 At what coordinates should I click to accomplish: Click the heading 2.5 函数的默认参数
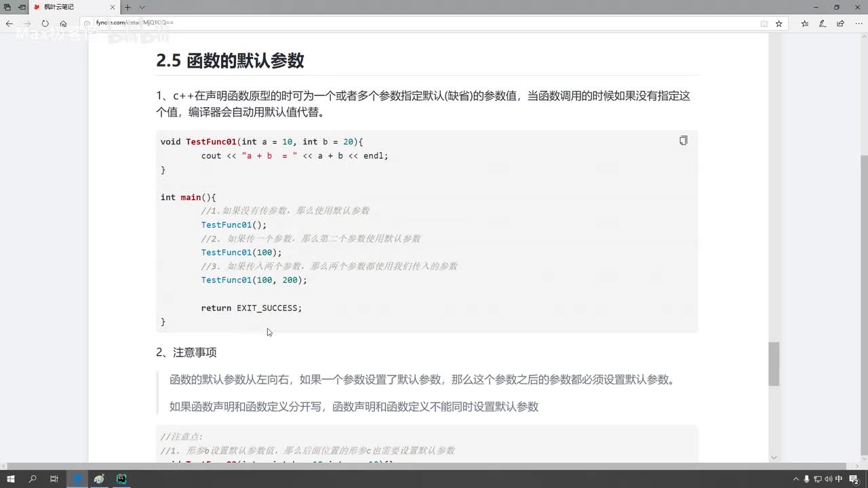230,60
